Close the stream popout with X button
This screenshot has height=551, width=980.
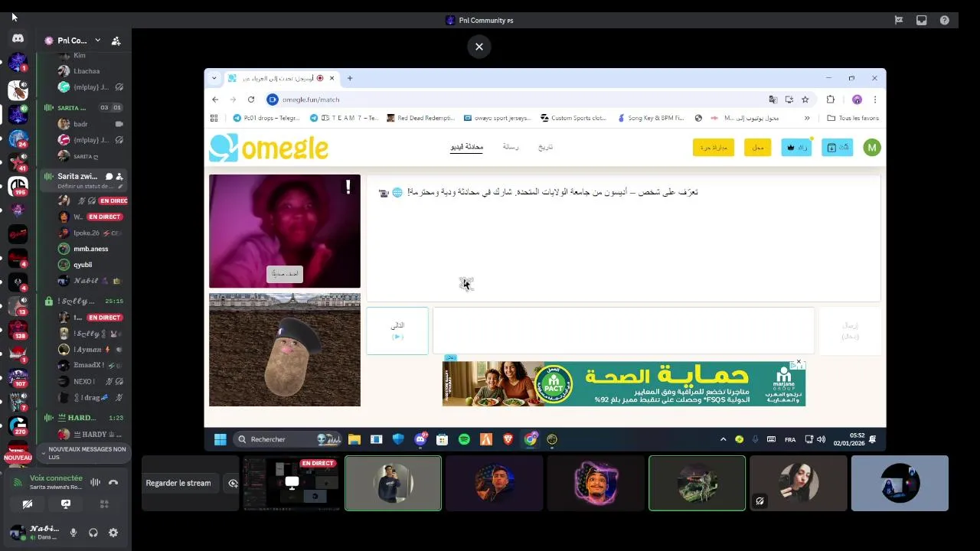point(479,47)
